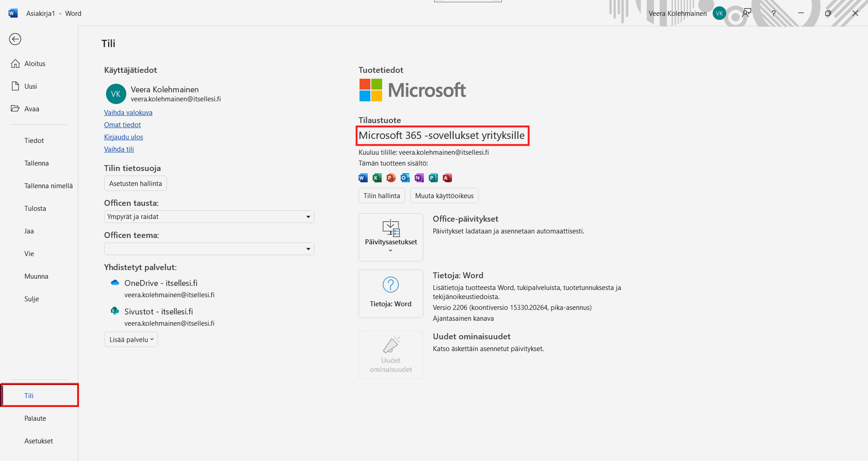Click the VK profile picture under Käyttäjätiedot

[116, 94]
